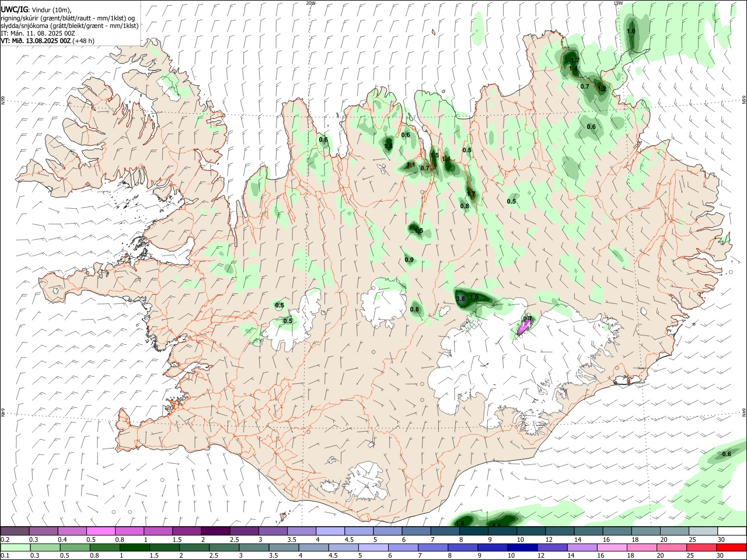Click the 0.7 value next to the 1.2 label
The width and height of the screenshot is (747, 560).
tap(585, 86)
